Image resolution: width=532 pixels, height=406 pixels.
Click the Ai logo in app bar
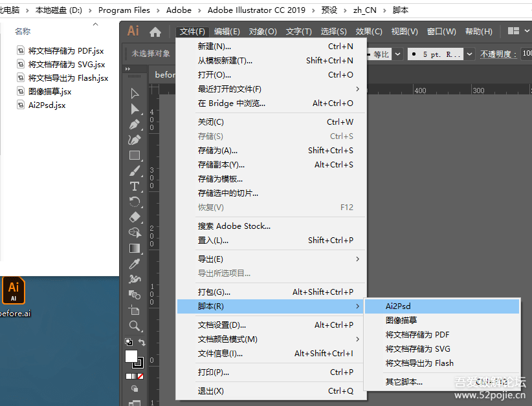133,31
